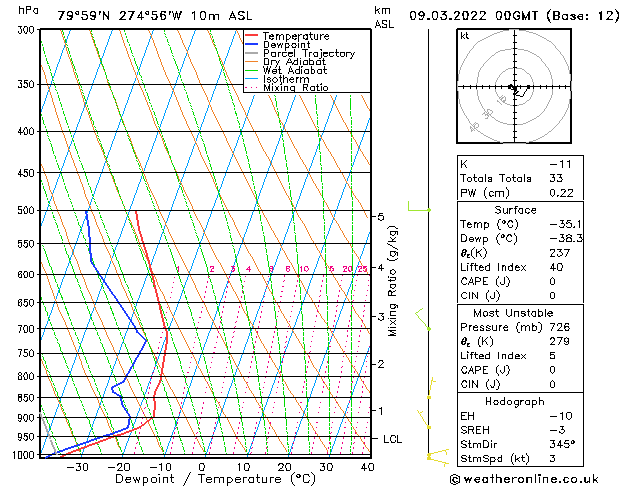Click the 'LCL' marker label

tap(392, 439)
